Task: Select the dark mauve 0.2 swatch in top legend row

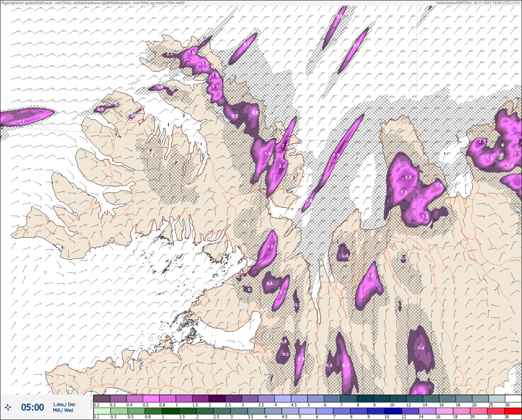Action: (x=102, y=398)
